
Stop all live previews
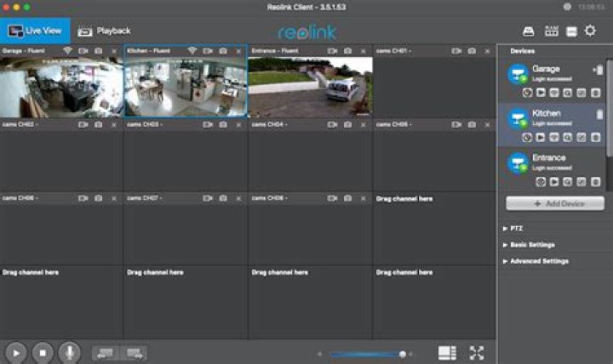pos(43,353)
